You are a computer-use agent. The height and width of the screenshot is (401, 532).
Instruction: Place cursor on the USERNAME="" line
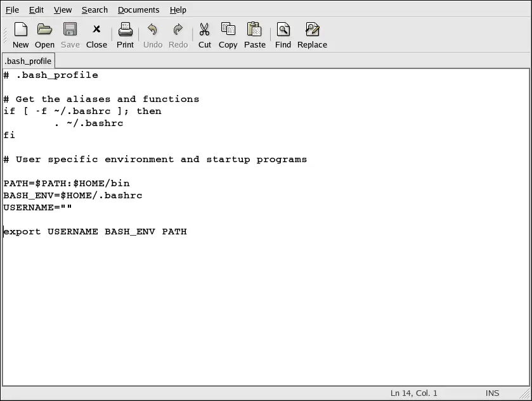pos(38,207)
